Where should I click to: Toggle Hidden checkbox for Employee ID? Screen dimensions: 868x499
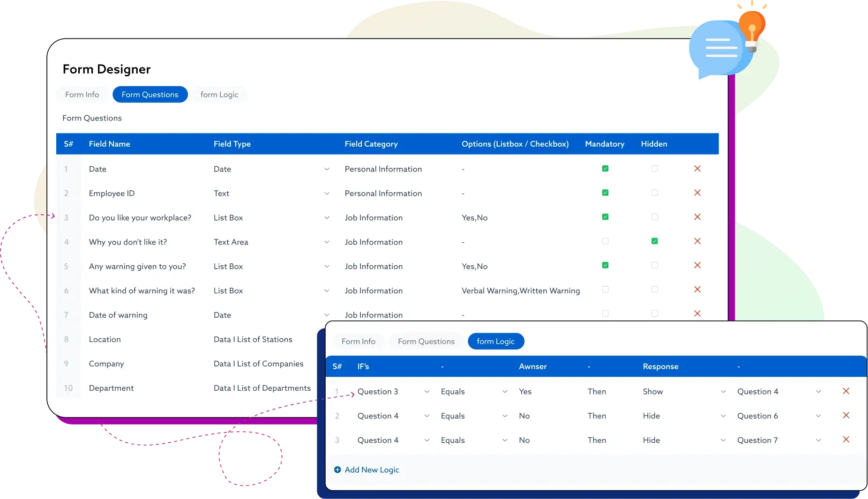pyautogui.click(x=654, y=193)
